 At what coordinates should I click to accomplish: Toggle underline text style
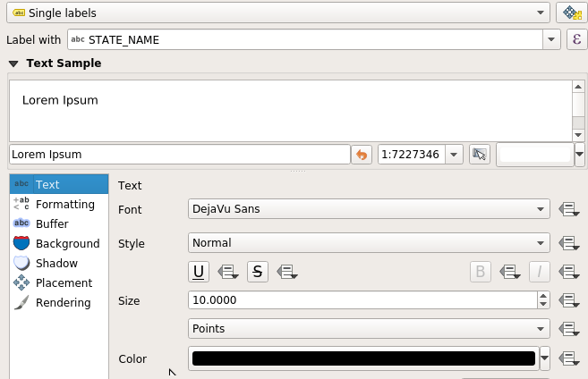pos(199,272)
